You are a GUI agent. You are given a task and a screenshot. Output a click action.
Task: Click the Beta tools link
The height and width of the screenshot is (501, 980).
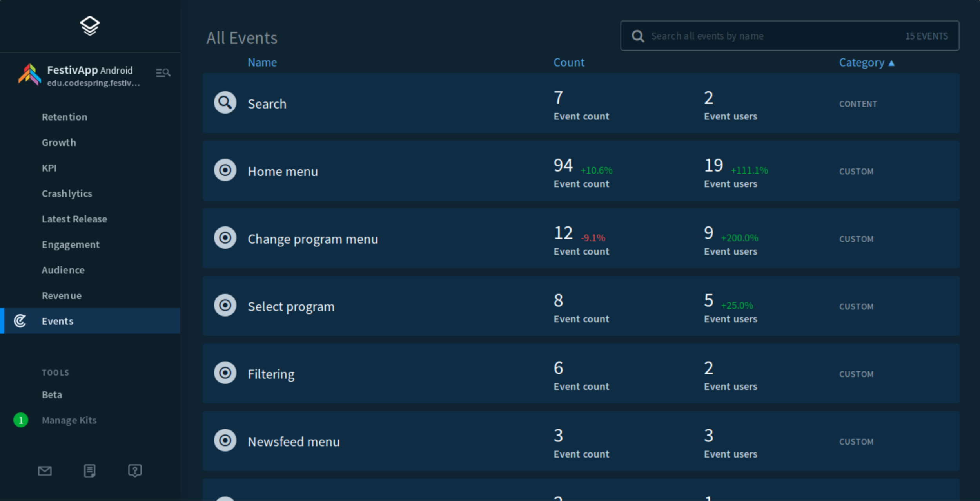52,395
